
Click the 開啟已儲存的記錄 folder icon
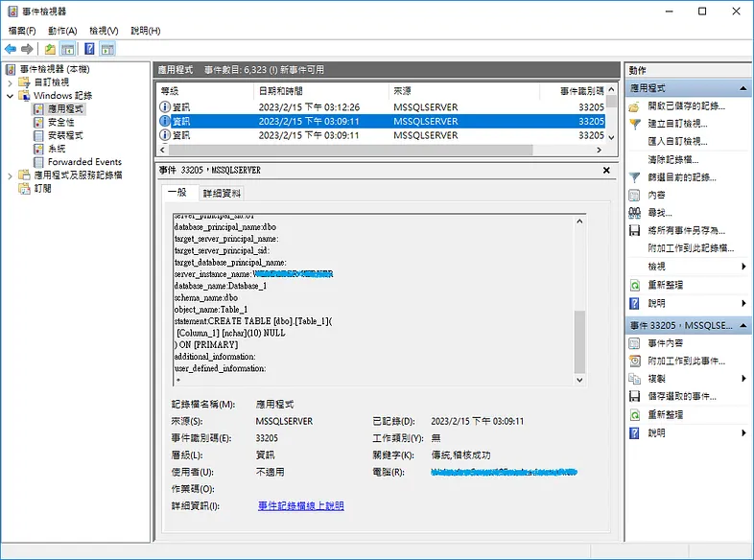point(635,106)
